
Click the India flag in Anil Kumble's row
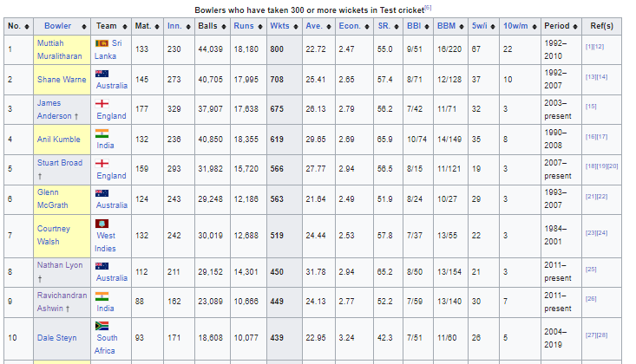coord(102,133)
